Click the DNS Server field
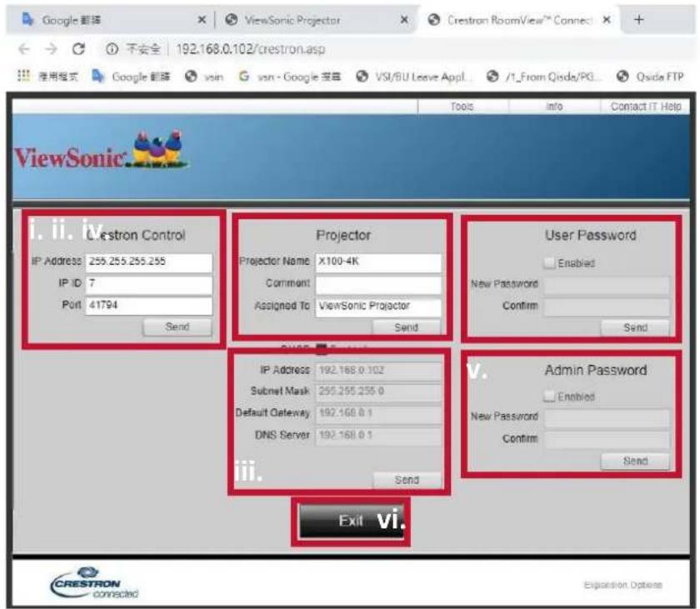The width and height of the screenshot is (700, 609). [x=378, y=435]
